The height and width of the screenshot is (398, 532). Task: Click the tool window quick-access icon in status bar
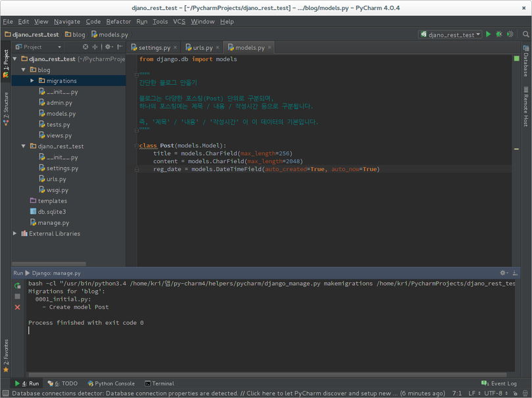pyautogui.click(x=5, y=393)
